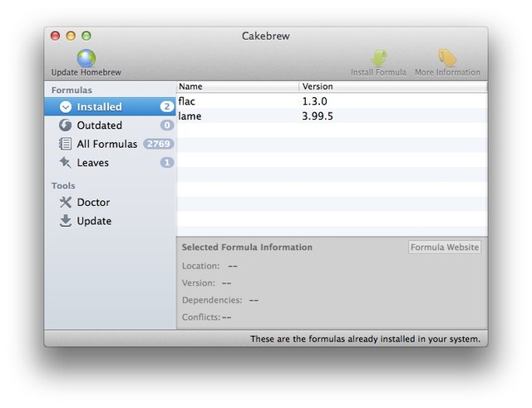532x408 pixels.
Task: Run the Doctor tool
Action: tap(110, 202)
